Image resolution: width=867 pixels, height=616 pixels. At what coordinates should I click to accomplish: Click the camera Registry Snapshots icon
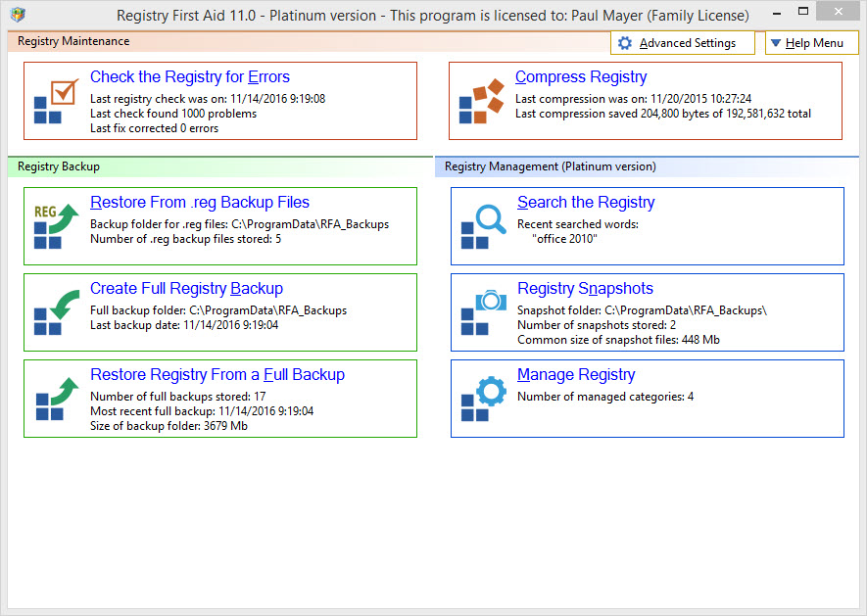point(482,312)
